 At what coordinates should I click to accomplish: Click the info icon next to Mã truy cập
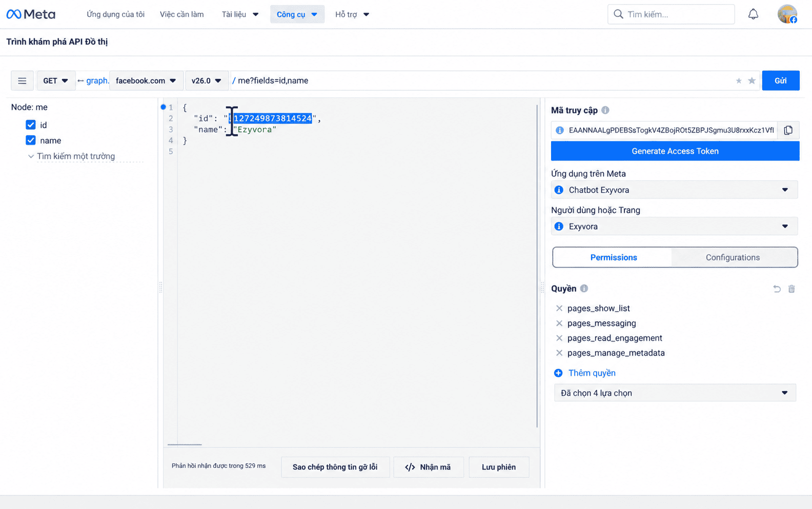coord(605,110)
